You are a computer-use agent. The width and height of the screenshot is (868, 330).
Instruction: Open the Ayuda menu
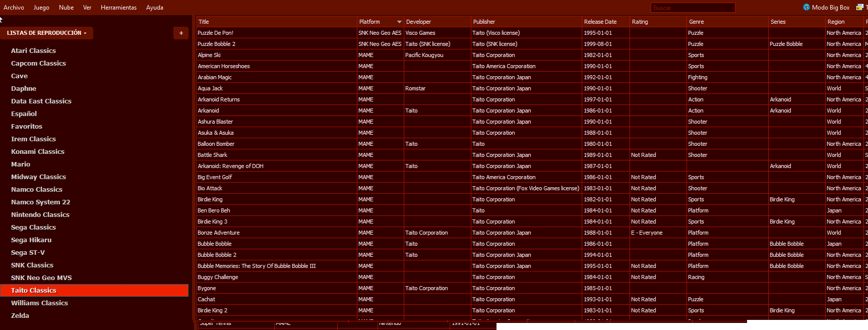point(155,8)
